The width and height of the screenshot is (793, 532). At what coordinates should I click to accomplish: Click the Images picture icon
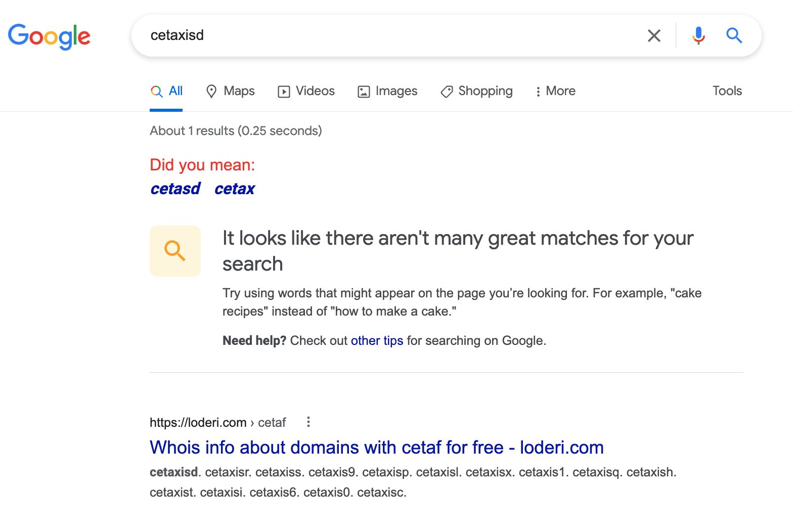pyautogui.click(x=364, y=92)
